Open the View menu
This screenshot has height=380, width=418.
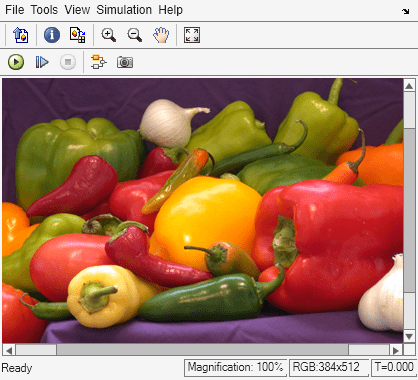click(x=77, y=10)
